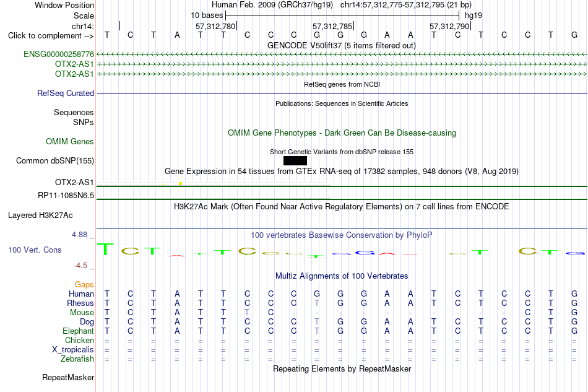Click 'Click to complement -->' label

[x=51, y=36]
